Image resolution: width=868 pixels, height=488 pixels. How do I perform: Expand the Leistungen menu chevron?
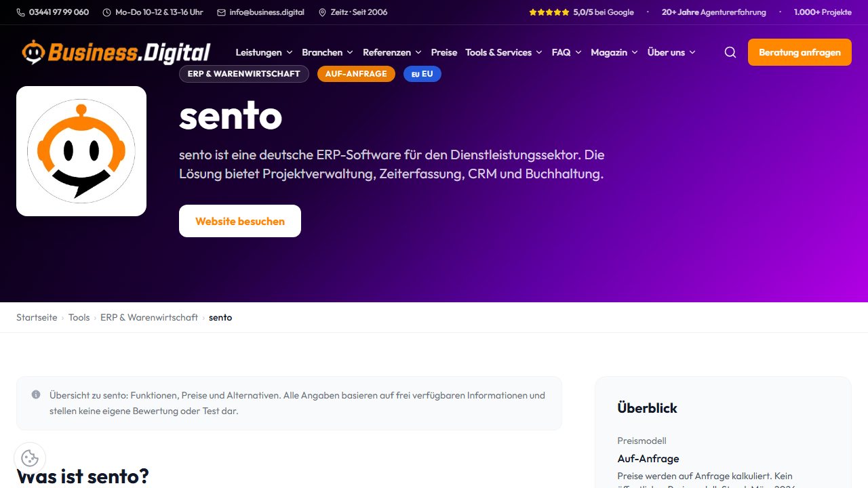290,52
